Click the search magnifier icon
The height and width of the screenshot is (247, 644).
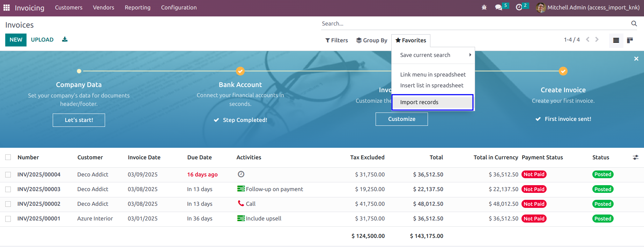pyautogui.click(x=634, y=23)
